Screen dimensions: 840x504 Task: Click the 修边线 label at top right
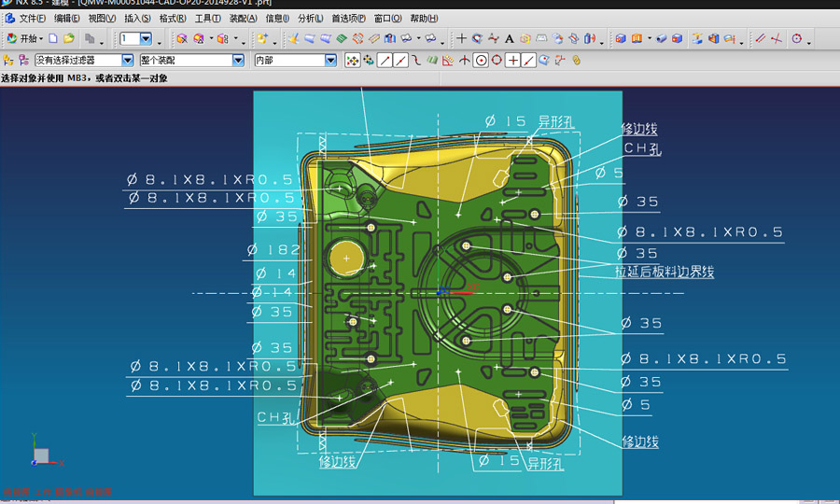point(640,129)
